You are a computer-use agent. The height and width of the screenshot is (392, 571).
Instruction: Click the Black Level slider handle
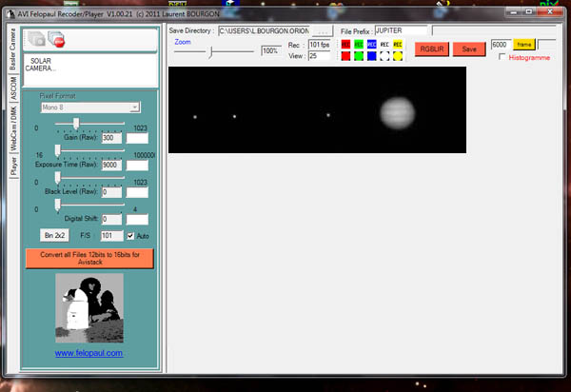click(57, 178)
